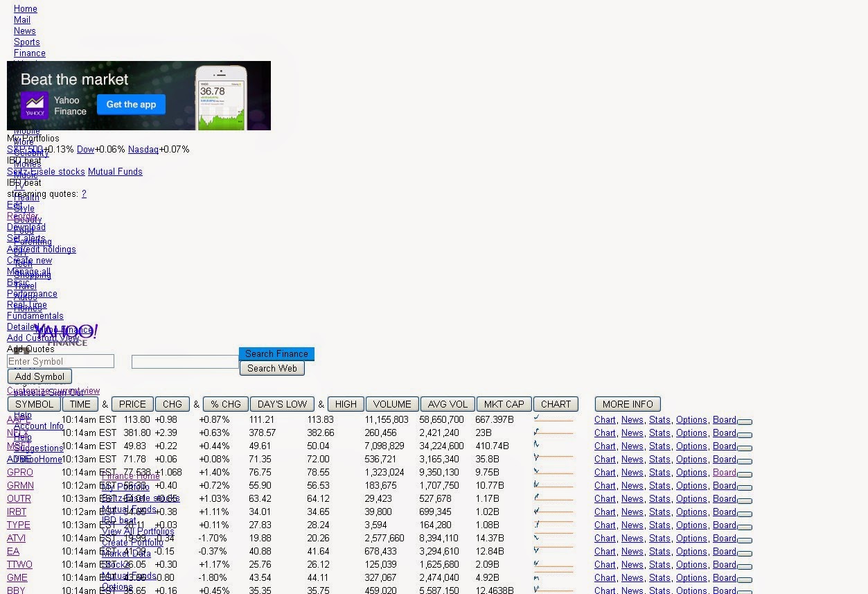The width and height of the screenshot is (868, 594).
Task: Sort by MKT CAP column header
Action: pos(504,404)
